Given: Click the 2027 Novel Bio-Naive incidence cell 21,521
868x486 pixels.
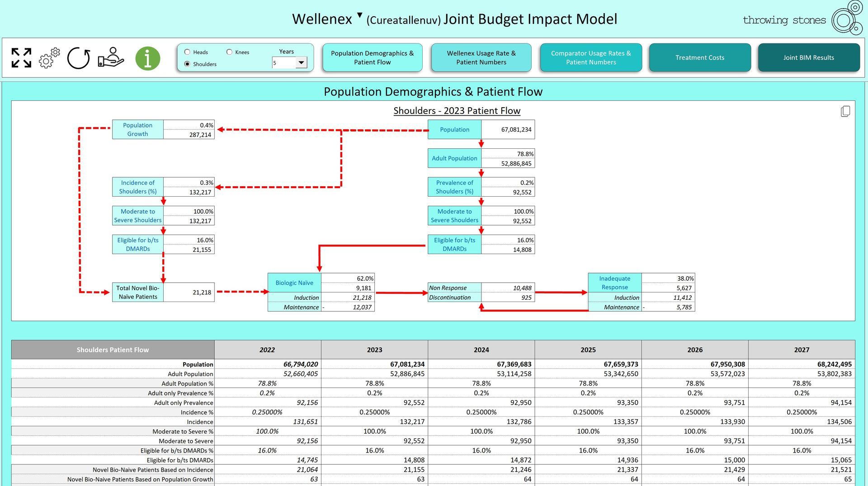Looking at the screenshot, I should tap(802, 470).
